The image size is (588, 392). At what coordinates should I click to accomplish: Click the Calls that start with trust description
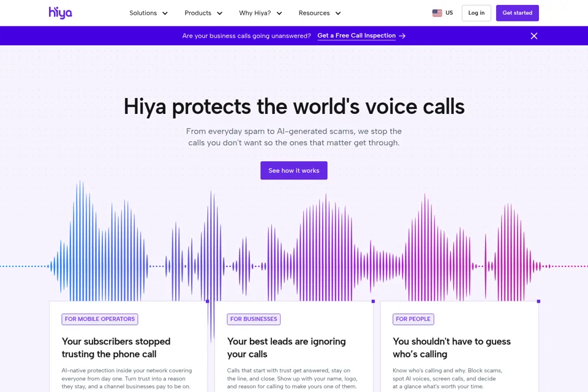point(292,379)
